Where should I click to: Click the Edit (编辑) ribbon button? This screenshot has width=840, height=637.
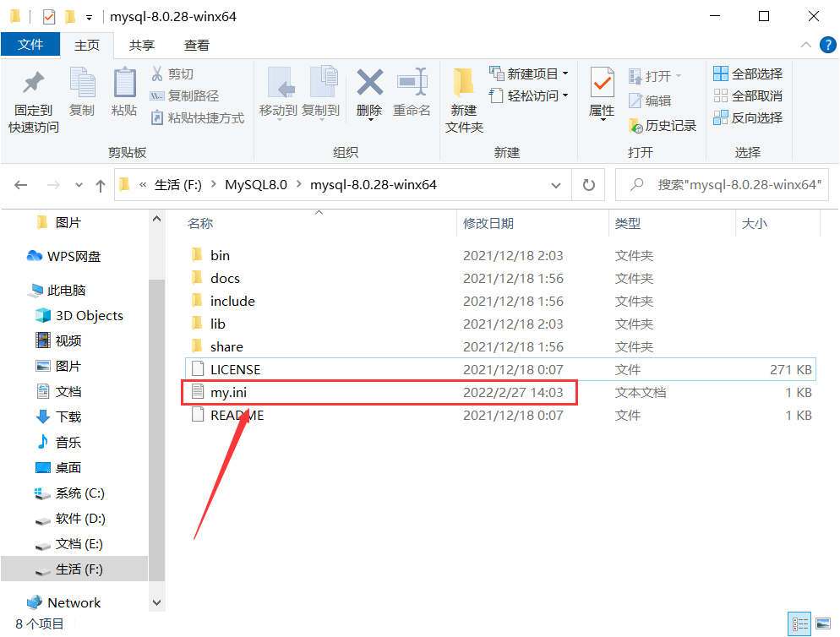(x=650, y=101)
